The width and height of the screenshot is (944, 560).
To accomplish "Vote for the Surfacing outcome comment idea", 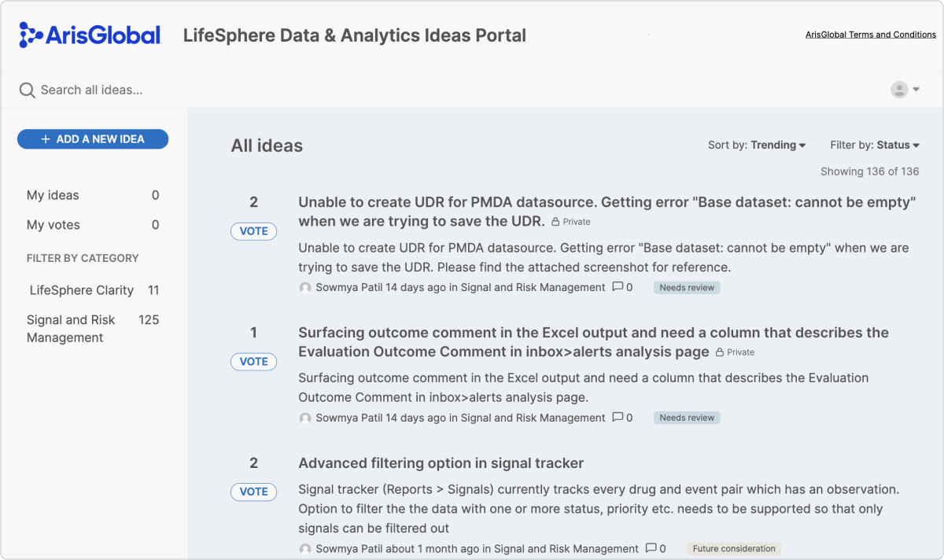I will coord(253,362).
